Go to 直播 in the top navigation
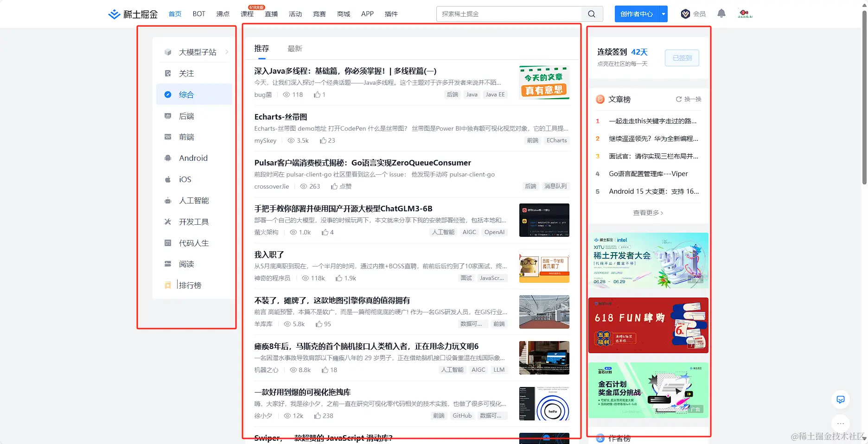The image size is (868, 444). [271, 14]
